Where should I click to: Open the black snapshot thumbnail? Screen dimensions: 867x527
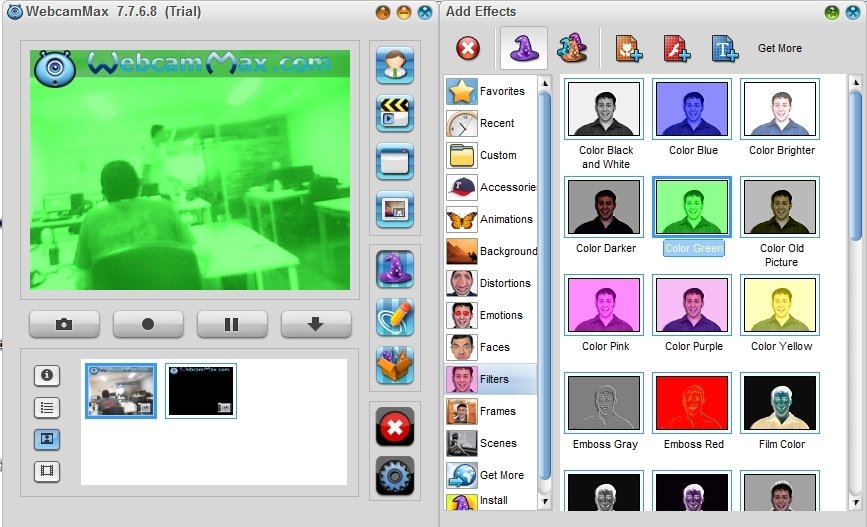tap(201, 390)
